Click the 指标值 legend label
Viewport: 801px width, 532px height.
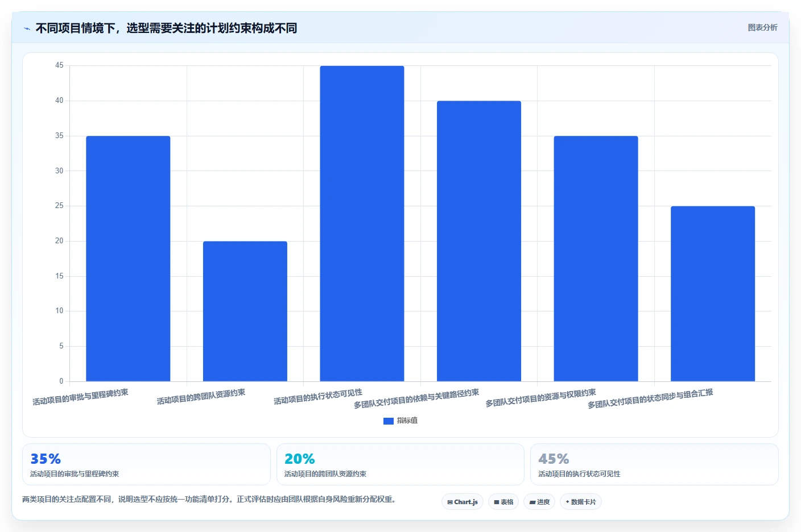[407, 421]
